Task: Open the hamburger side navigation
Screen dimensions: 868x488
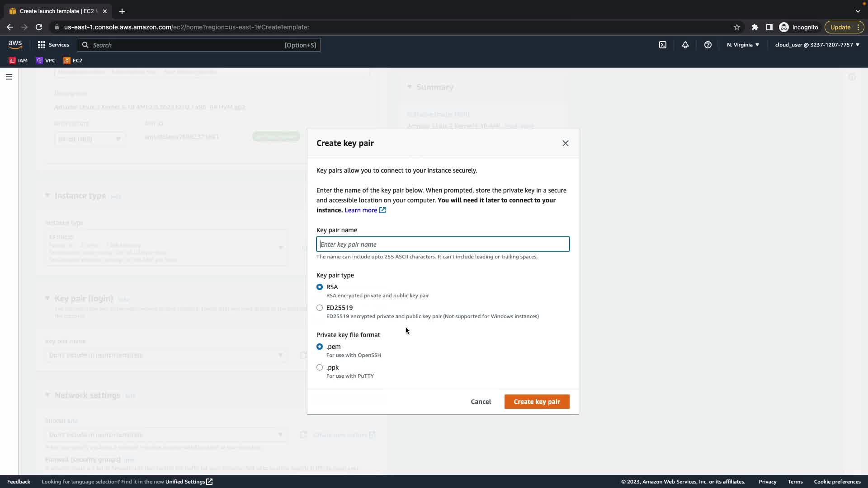Action: 9,77
